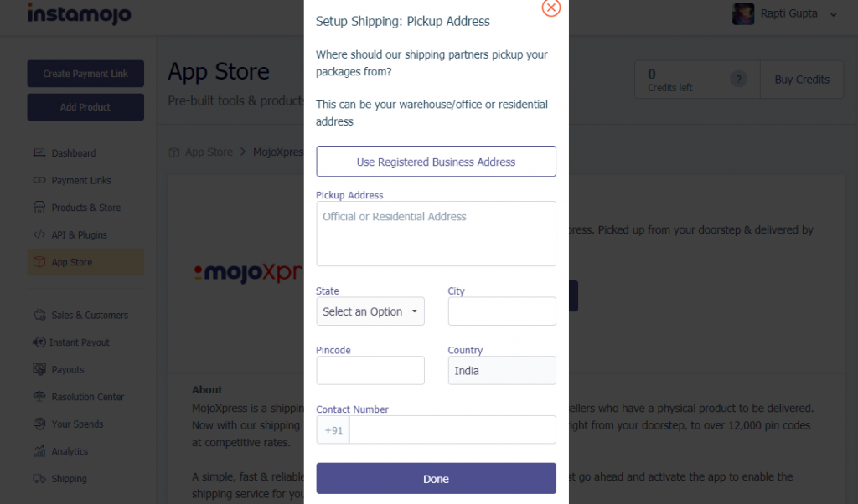Click the Contact Number input field
This screenshot has height=504, width=858.
pos(452,429)
